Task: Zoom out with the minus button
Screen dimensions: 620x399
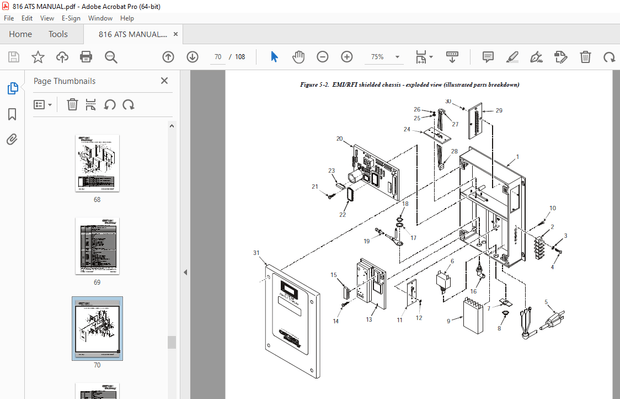Action: pos(323,57)
